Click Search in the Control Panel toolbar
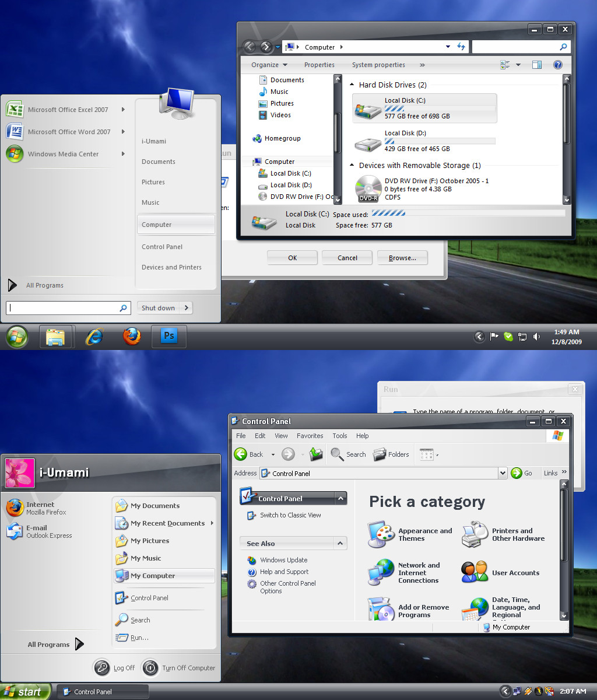 tap(349, 454)
